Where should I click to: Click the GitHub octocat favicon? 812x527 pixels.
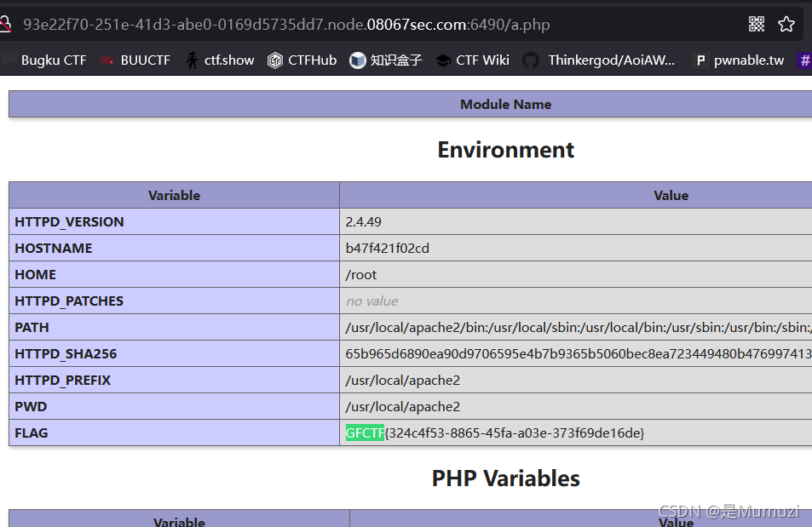[531, 60]
